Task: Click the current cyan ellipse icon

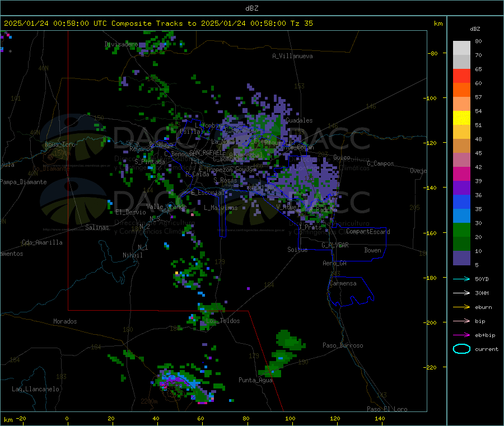Action: [461, 349]
